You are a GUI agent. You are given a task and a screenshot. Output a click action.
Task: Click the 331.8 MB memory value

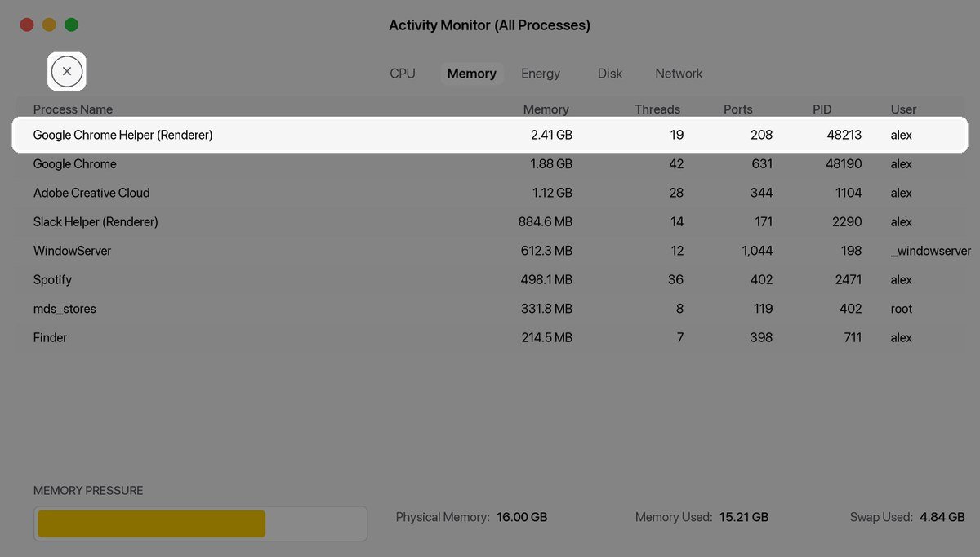click(547, 309)
